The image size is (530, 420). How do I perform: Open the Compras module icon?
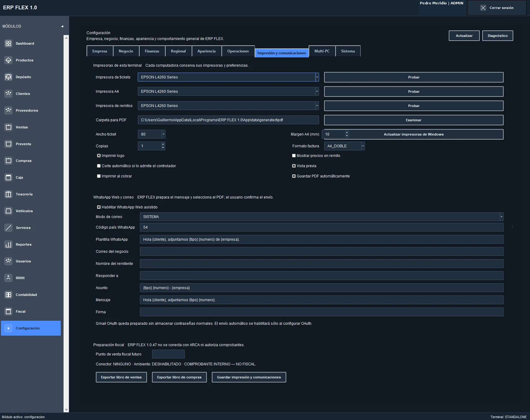coord(8,161)
